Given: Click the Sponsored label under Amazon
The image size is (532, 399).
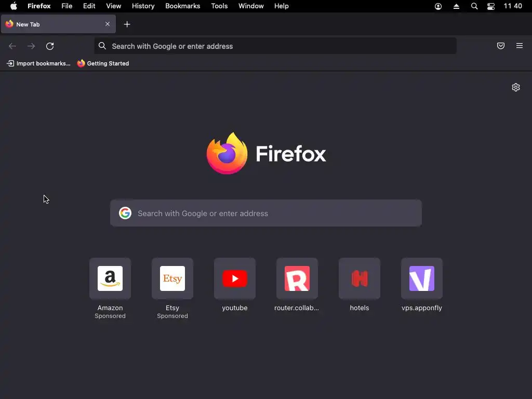Looking at the screenshot, I should pyautogui.click(x=110, y=316).
